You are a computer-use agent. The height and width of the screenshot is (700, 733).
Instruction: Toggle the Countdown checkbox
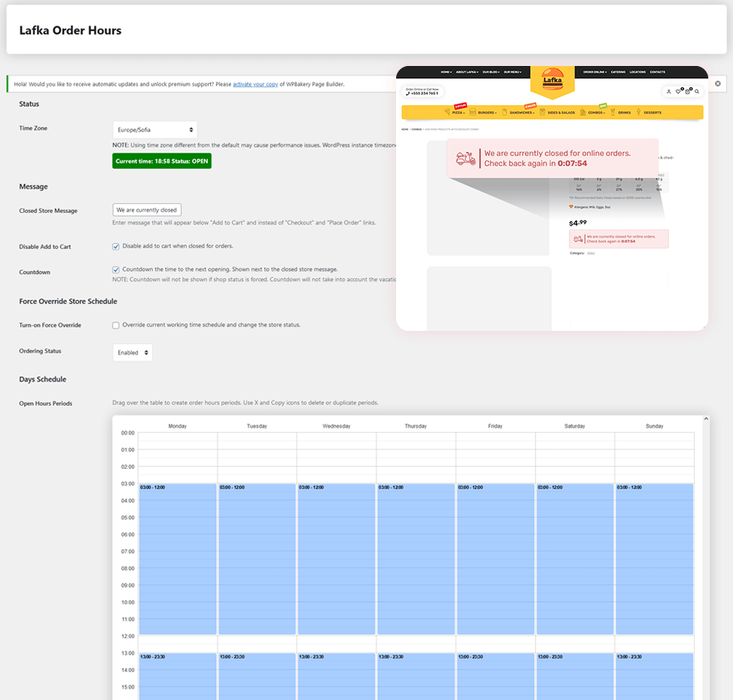[116, 270]
